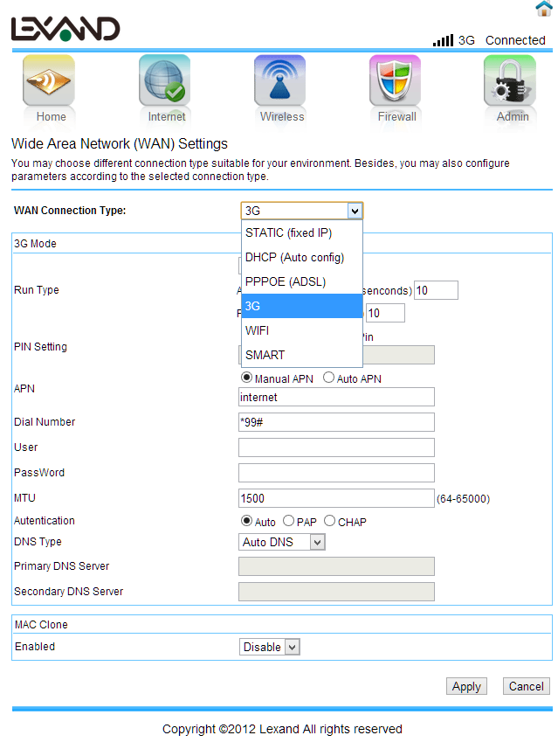The image size is (558, 756).
Task: Click the User input field
Action: pos(336,447)
